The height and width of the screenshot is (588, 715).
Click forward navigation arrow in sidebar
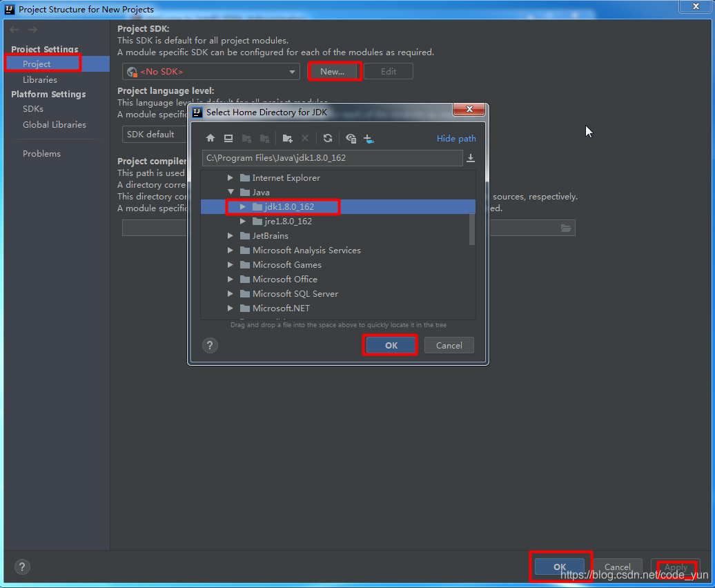[32, 30]
